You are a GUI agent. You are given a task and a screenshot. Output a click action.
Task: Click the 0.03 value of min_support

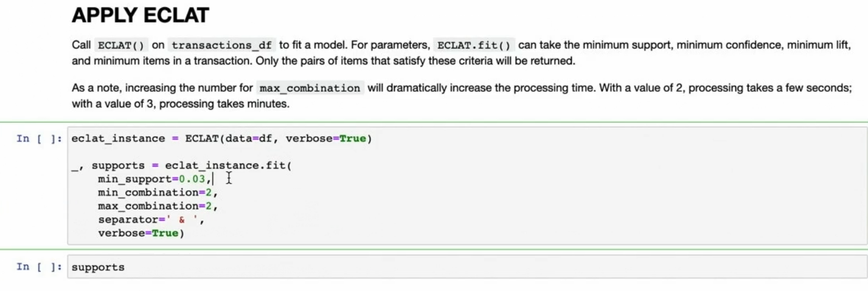coord(192,179)
